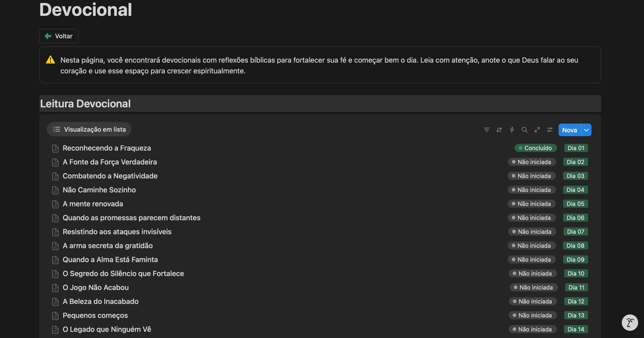Viewport: 644px width, 338px height.
Task: Click the Notion AI assistant face icon
Action: (x=630, y=322)
